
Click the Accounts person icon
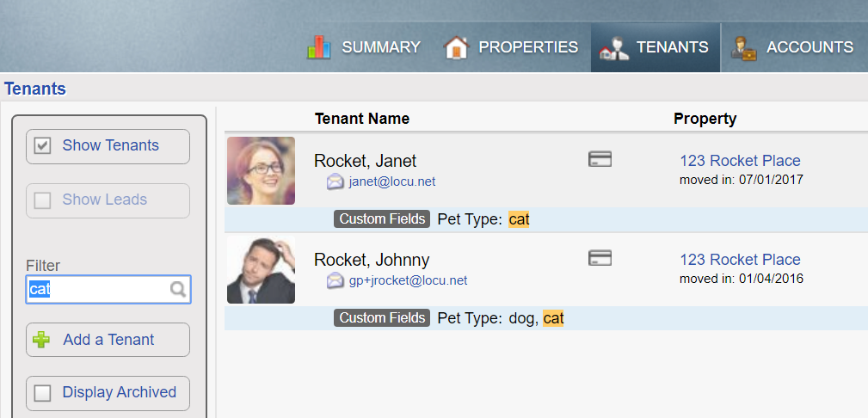coord(743,48)
